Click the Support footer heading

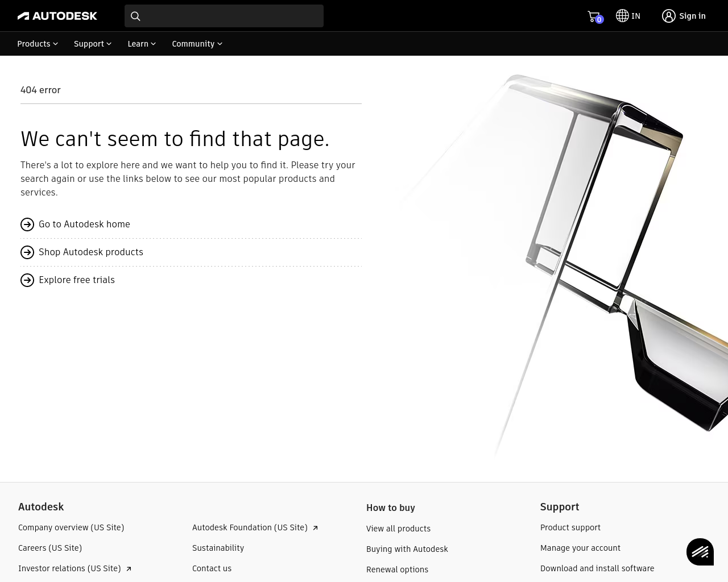[560, 506]
